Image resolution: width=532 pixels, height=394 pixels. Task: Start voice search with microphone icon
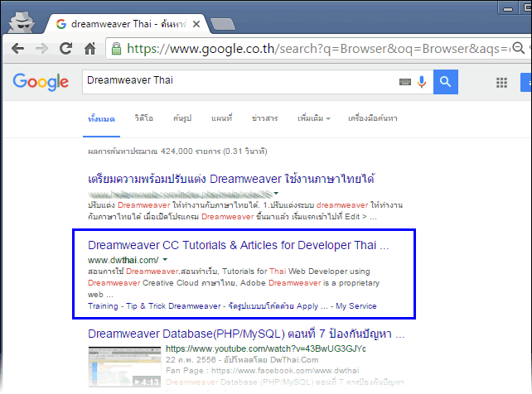[422, 82]
